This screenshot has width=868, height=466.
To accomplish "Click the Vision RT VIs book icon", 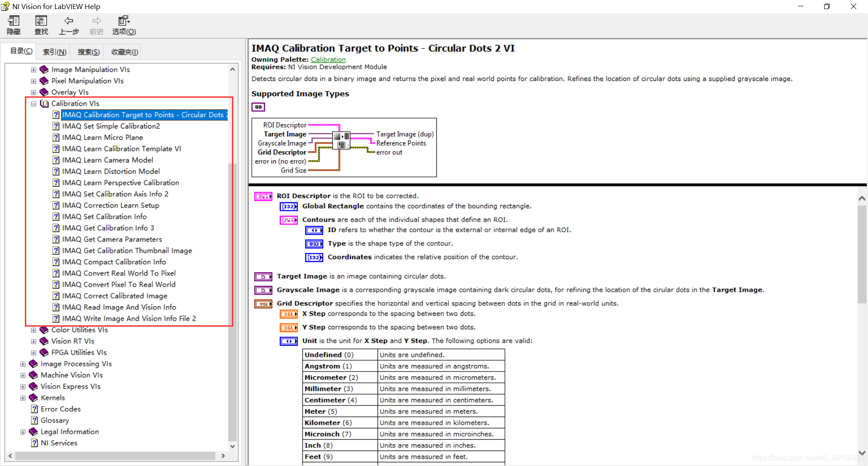I will tap(44, 341).
